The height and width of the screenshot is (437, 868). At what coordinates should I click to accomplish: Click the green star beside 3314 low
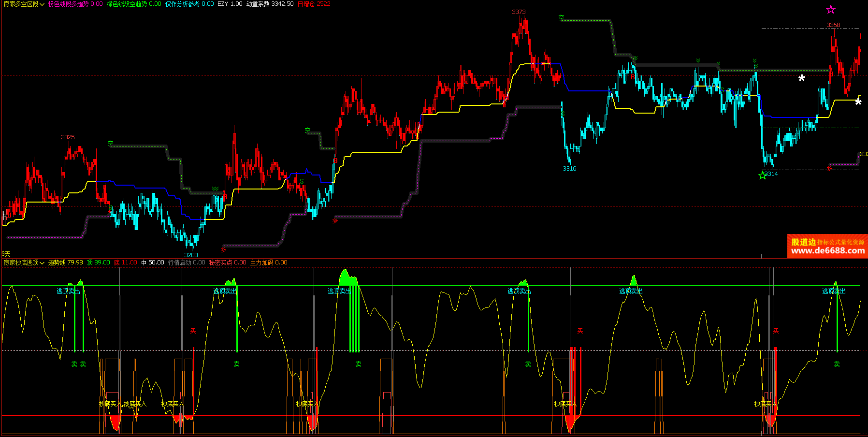[762, 175]
